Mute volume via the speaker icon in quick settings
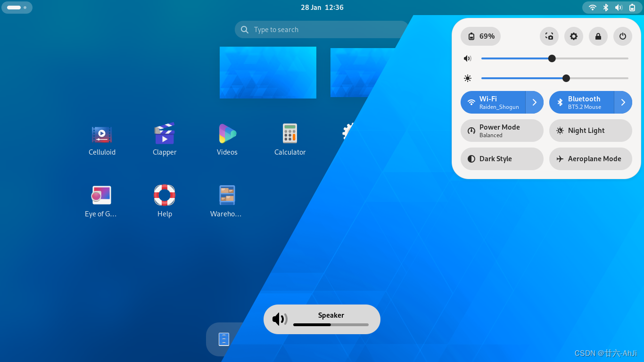Viewport: 644px width, 362px height. click(x=468, y=58)
